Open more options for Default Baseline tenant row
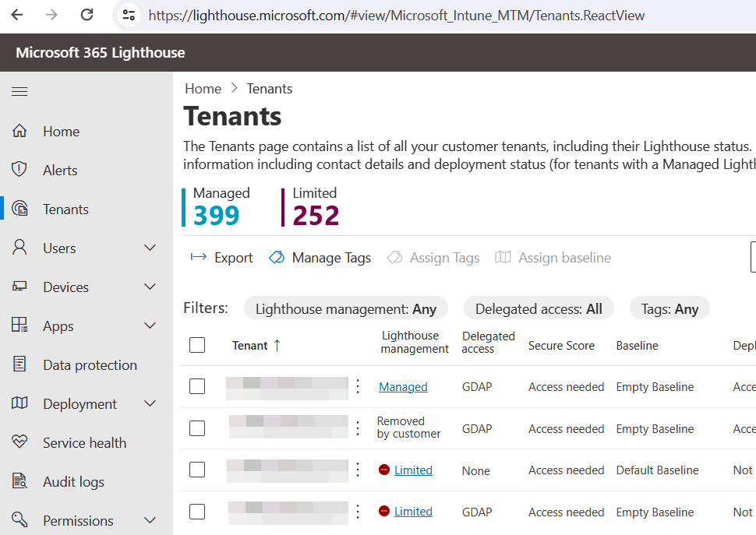Image resolution: width=756 pixels, height=535 pixels. point(358,470)
